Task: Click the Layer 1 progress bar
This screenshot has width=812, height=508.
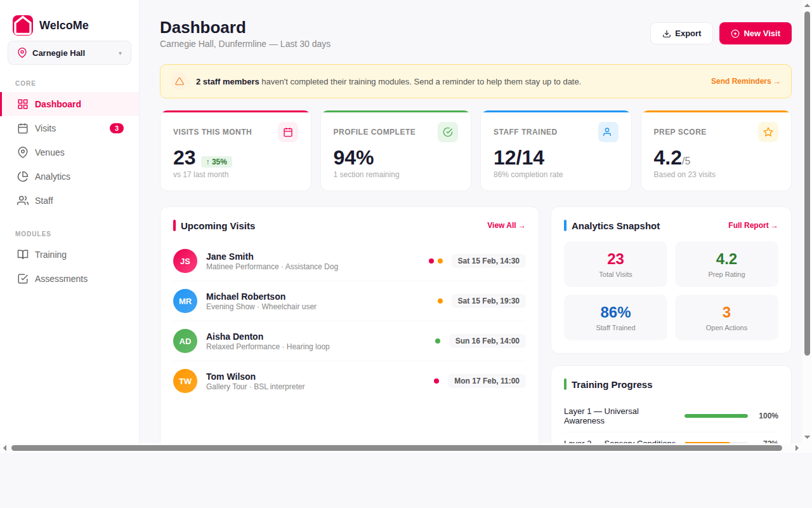Action: click(x=716, y=416)
